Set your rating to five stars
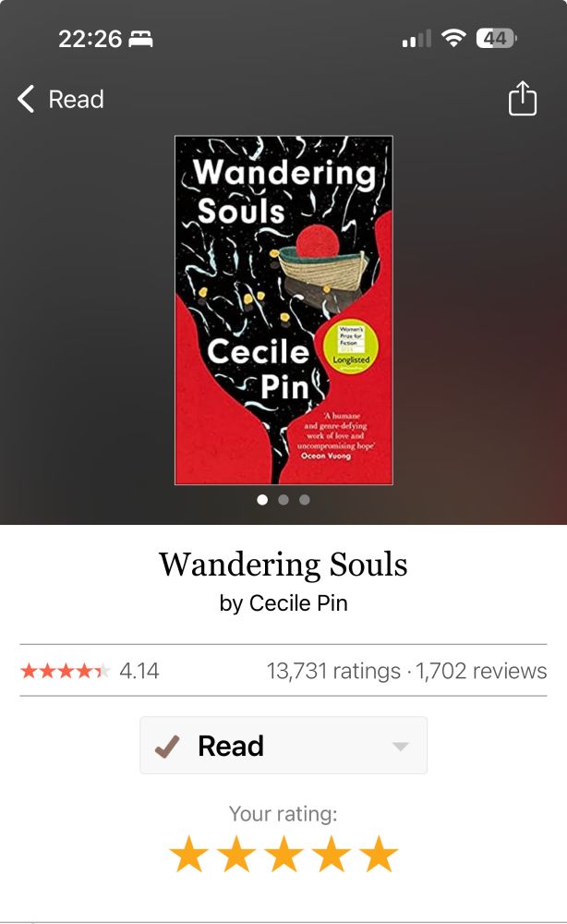This screenshot has width=567, height=924. (379, 853)
